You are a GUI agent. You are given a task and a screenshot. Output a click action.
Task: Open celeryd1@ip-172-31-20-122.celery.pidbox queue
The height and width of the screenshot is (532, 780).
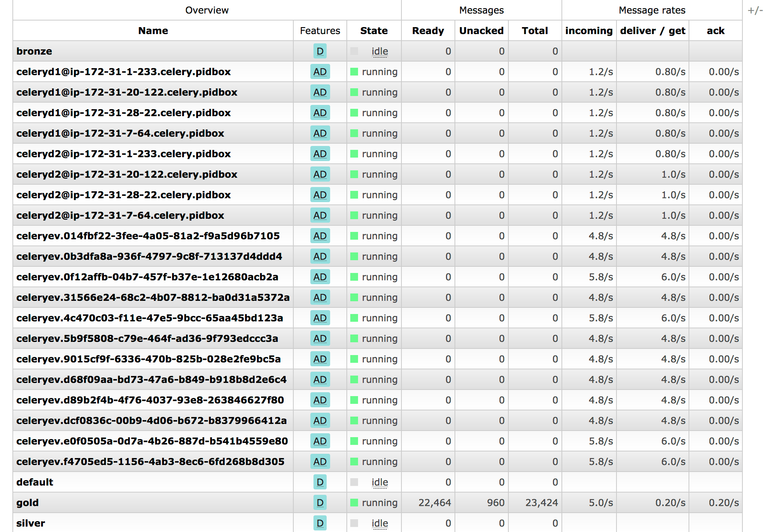coord(127,92)
